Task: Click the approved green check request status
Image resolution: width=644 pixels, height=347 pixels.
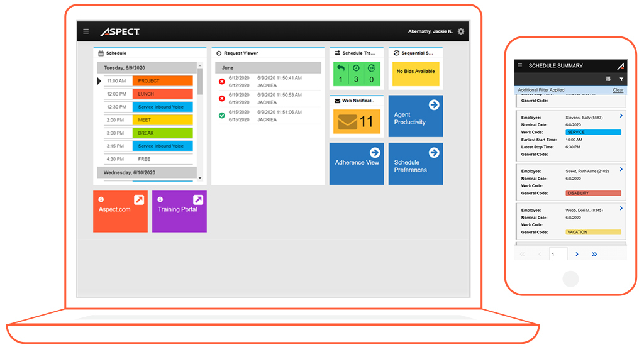Action: (221, 116)
